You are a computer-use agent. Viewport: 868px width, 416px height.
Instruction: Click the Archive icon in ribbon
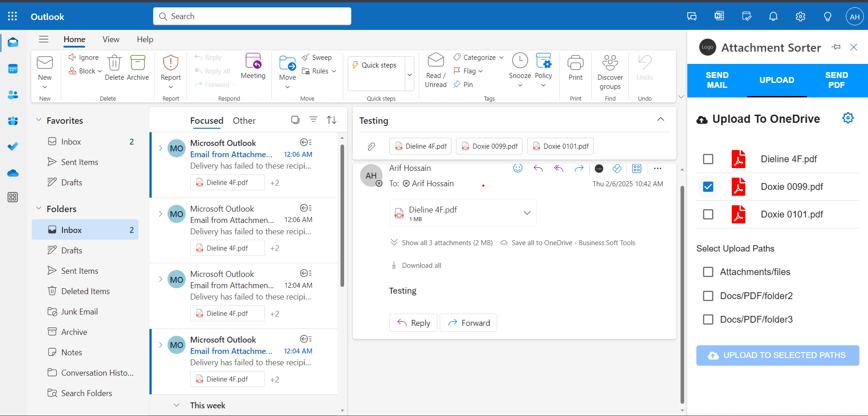[138, 63]
